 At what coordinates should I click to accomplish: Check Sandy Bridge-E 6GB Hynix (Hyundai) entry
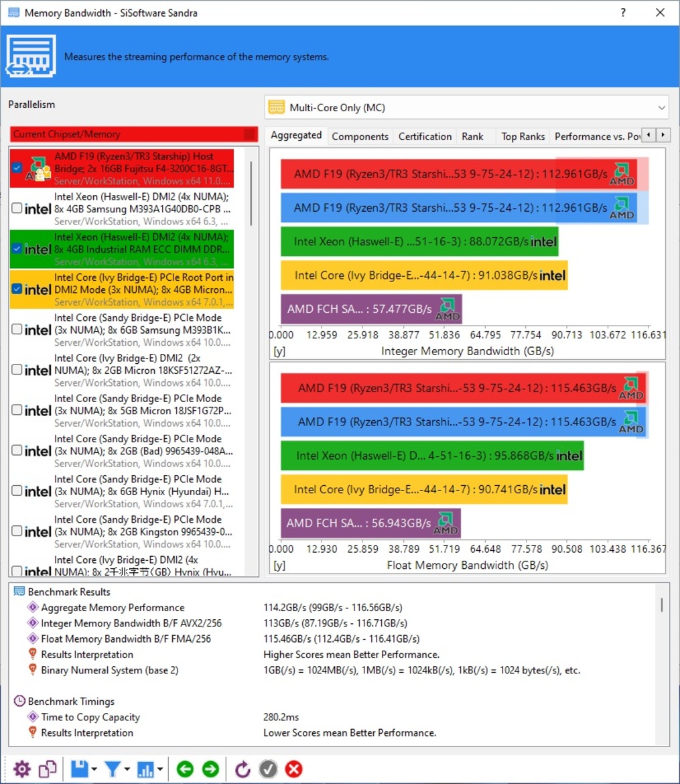(17, 491)
